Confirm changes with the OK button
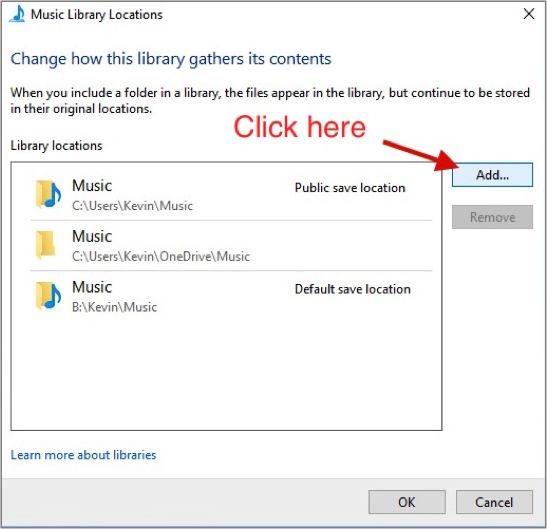This screenshot has height=529, width=547. [x=407, y=502]
